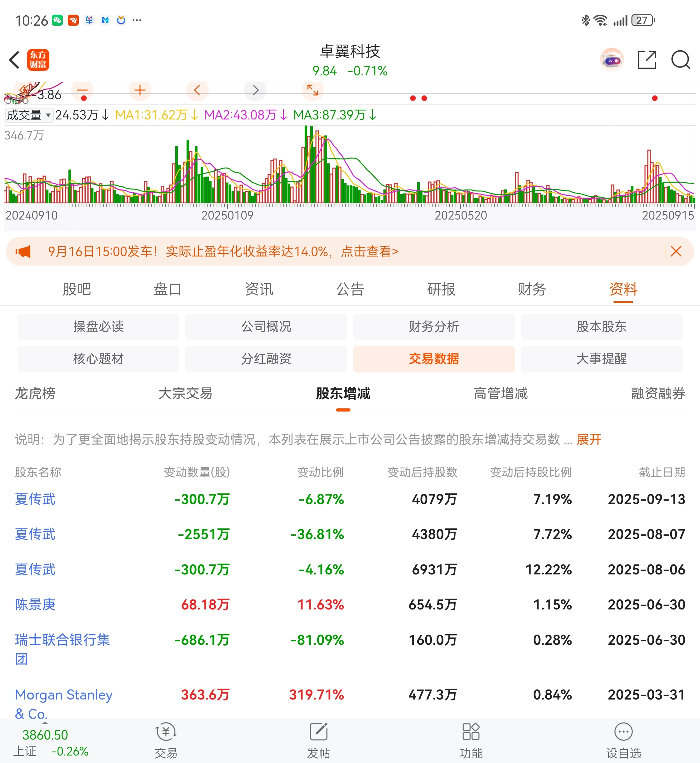The height and width of the screenshot is (763, 700).
Task: Open 夏传武 row dated 2025-08-07
Action: (x=350, y=534)
